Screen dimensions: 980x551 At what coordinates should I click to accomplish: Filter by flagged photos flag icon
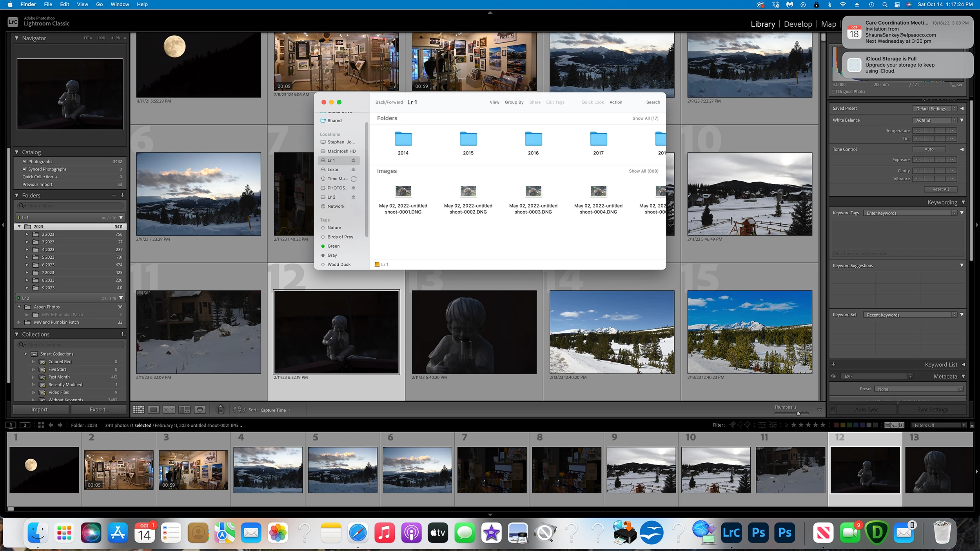pos(733,425)
